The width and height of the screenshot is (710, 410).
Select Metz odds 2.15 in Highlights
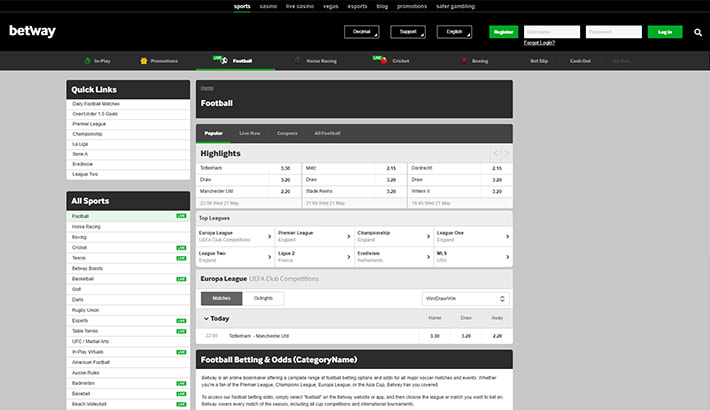tap(391, 168)
